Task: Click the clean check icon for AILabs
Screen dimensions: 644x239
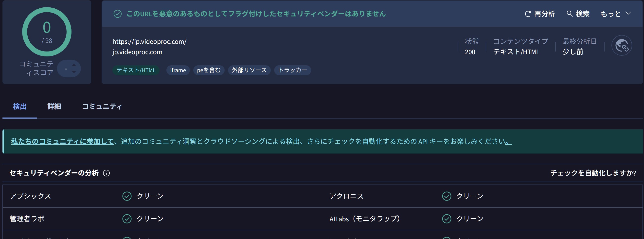Action: (447, 219)
